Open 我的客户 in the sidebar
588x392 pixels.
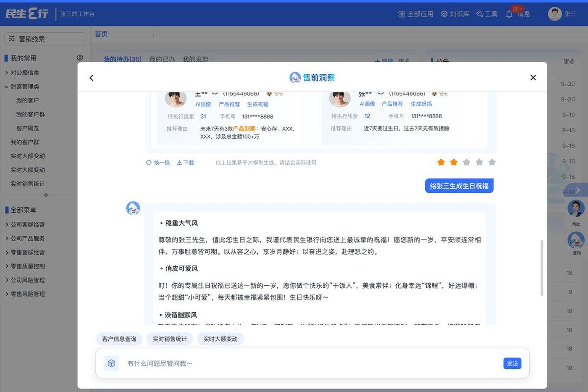click(27, 100)
